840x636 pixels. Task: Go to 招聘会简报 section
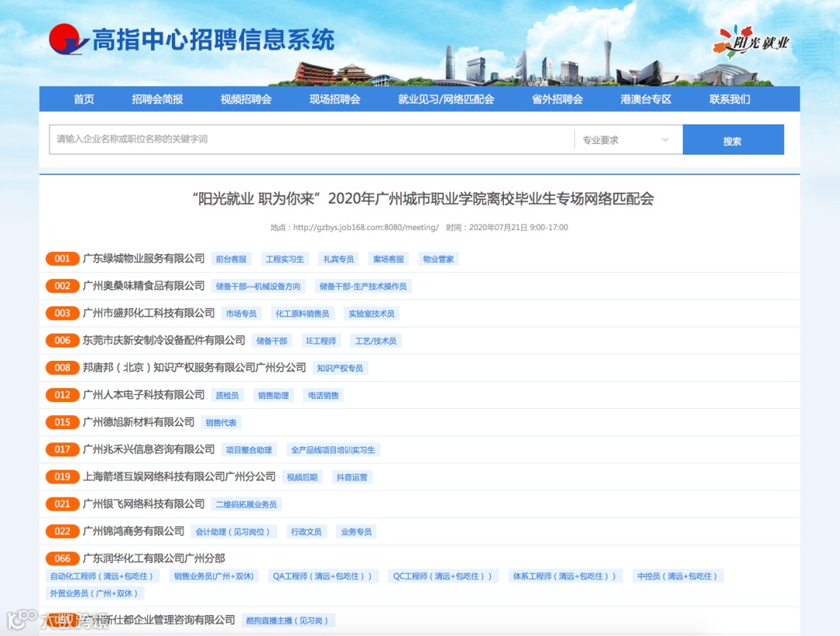coord(157,99)
